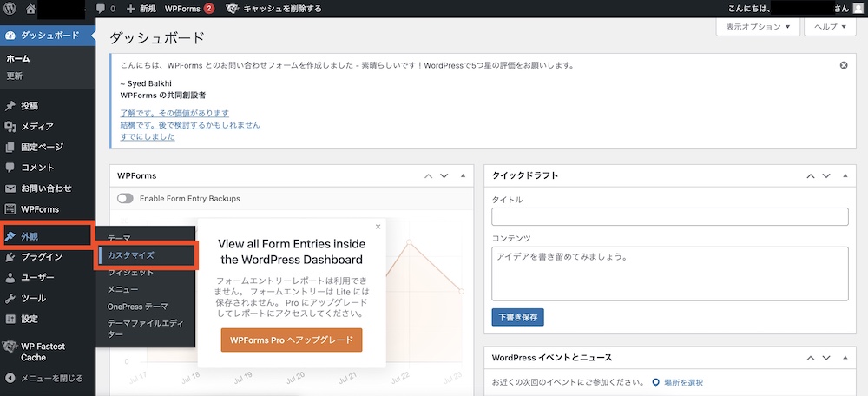Choose テーマファイルエディター in the submenu
The height and width of the screenshot is (396, 868).
coord(145,329)
